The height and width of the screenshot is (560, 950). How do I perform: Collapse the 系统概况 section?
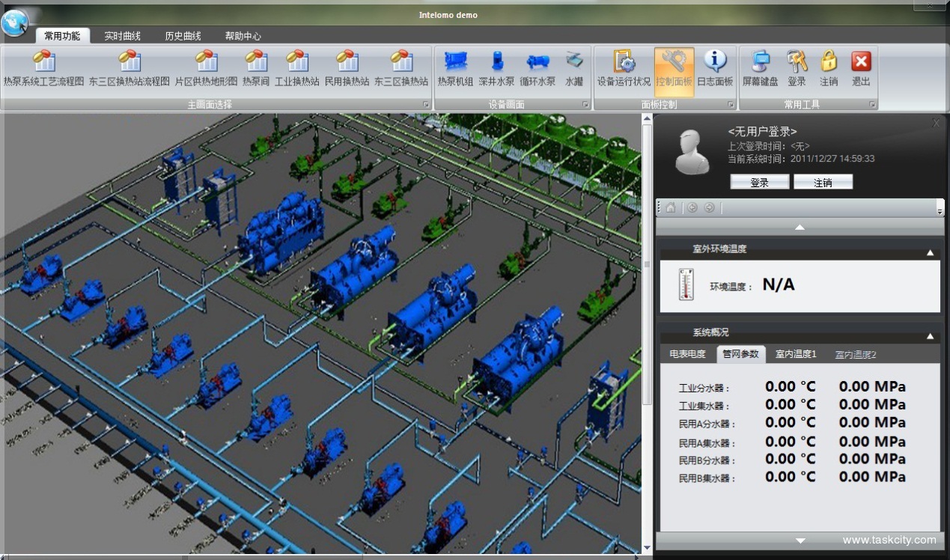tap(930, 336)
